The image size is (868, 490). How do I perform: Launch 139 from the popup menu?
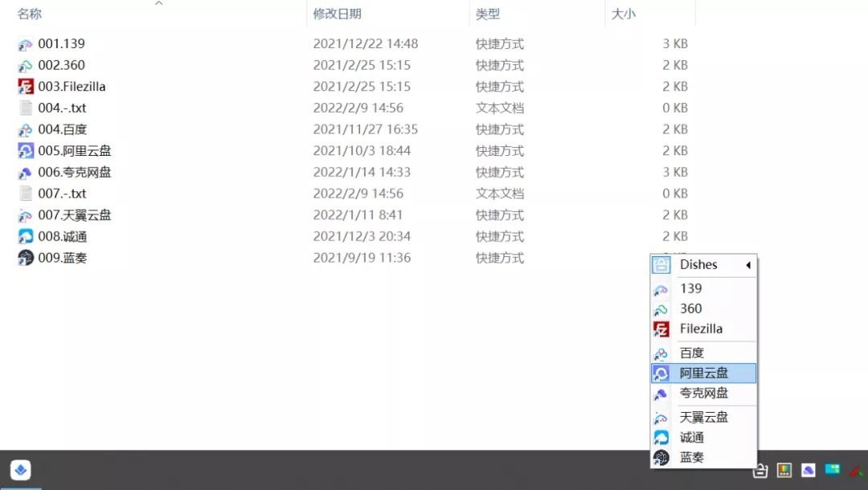(703, 288)
